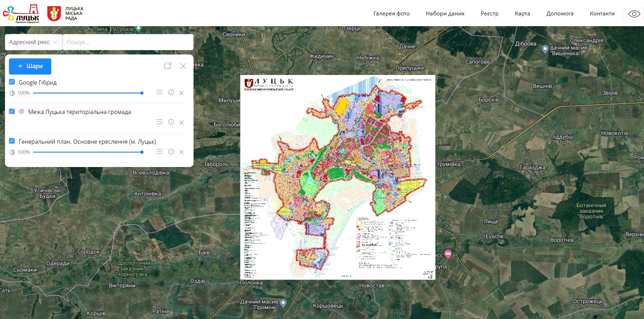This screenshot has width=644, height=319.
Task: Disable the Генеральний план layer checkbox
Action: [x=12, y=141]
